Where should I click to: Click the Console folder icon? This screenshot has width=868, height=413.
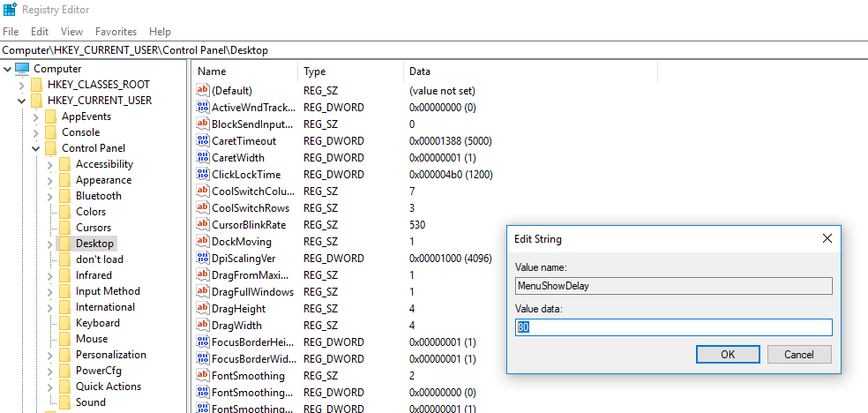(51, 132)
